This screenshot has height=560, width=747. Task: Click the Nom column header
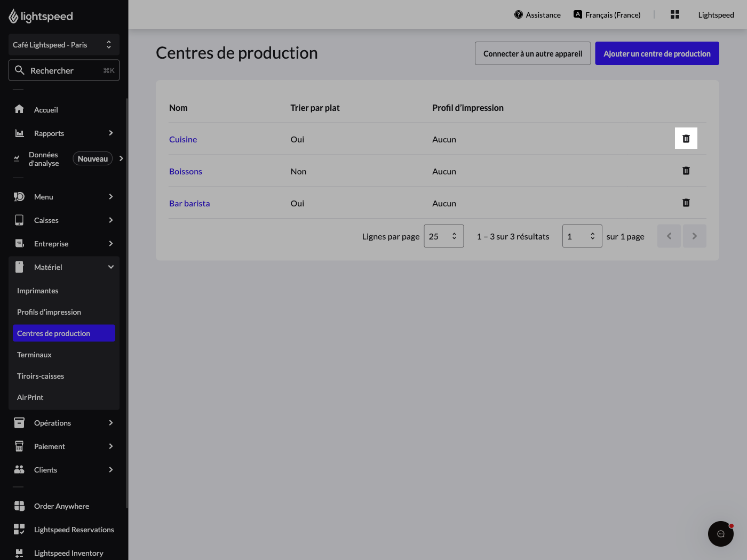[x=178, y=108]
